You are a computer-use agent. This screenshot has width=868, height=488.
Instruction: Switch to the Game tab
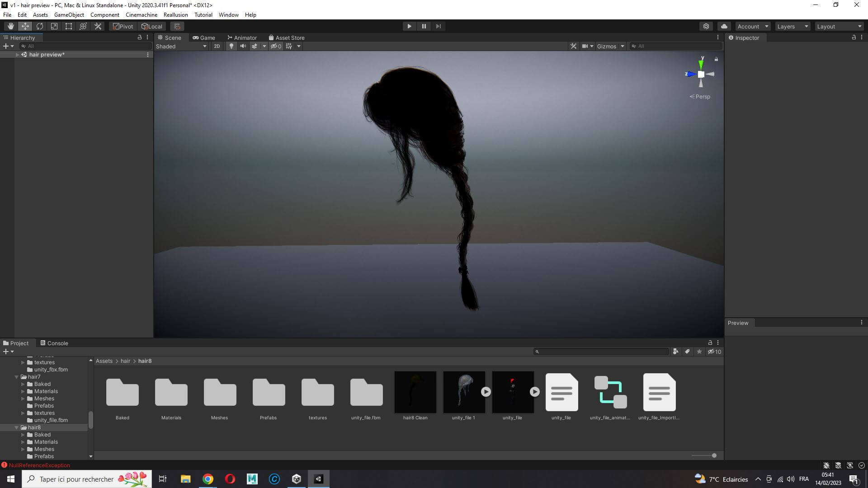204,38
